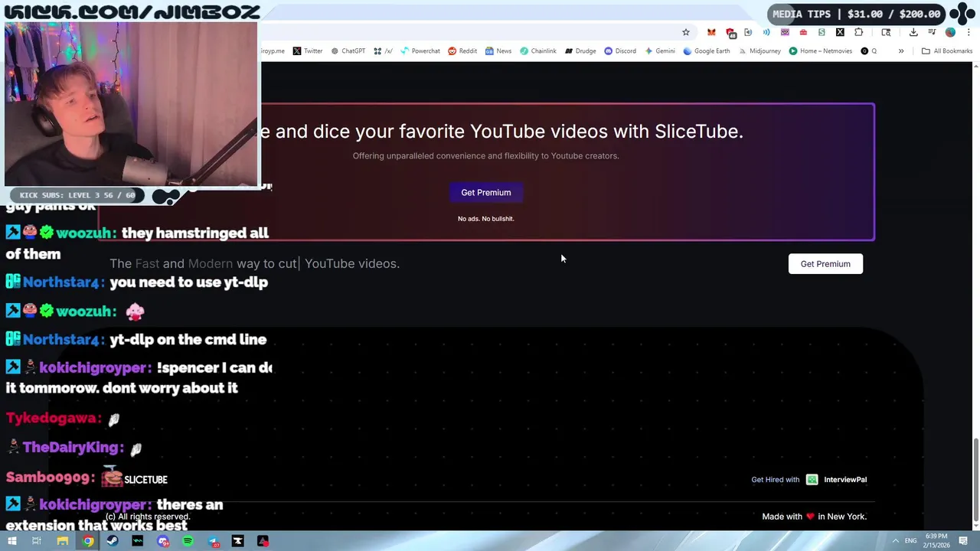Open the Chrome downloads tray
The width and height of the screenshot is (980, 551).
click(x=913, y=32)
